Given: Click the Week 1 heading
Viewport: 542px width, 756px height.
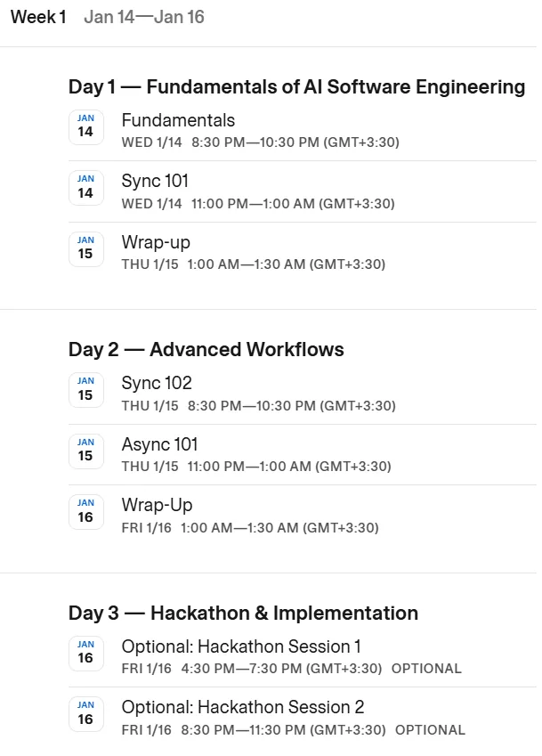Looking at the screenshot, I should pyautogui.click(x=38, y=17).
